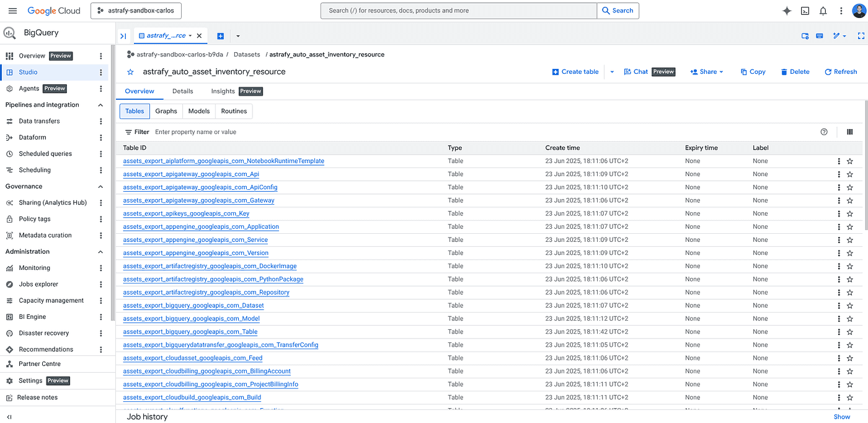The image size is (868, 423).
Task: Collapse the left navigation sidebar
Action: click(x=9, y=417)
